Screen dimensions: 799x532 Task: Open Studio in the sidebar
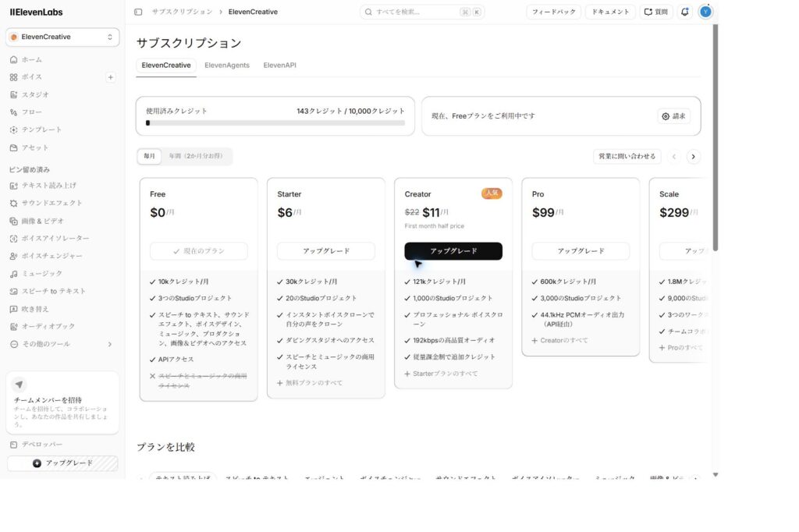[35, 95]
